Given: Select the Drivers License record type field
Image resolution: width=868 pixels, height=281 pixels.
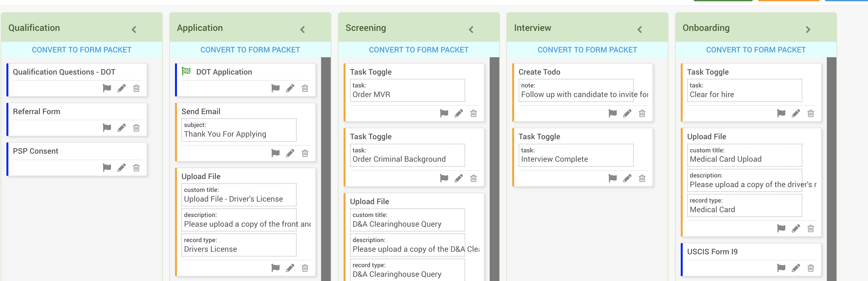Looking at the screenshot, I should 239,245.
